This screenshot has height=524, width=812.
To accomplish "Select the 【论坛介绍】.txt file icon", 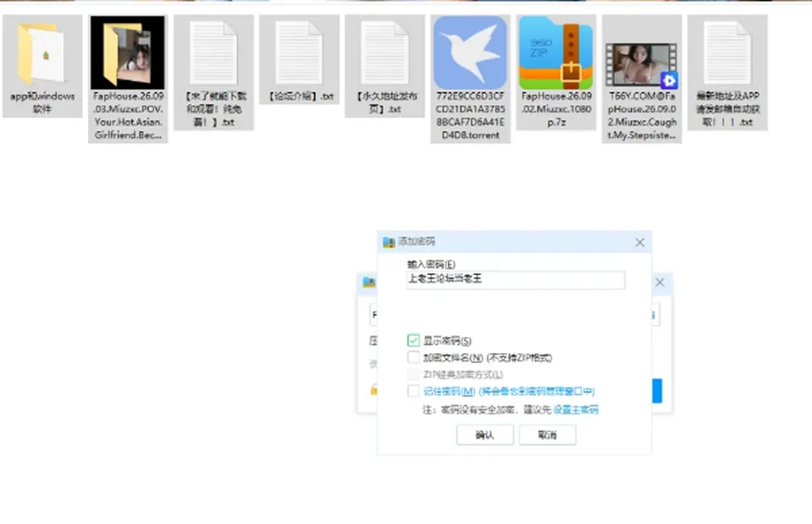I will pyautogui.click(x=299, y=52).
